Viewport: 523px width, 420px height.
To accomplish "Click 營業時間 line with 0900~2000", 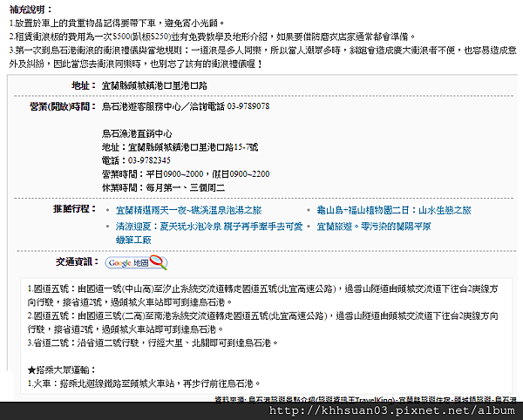I will tap(186, 174).
